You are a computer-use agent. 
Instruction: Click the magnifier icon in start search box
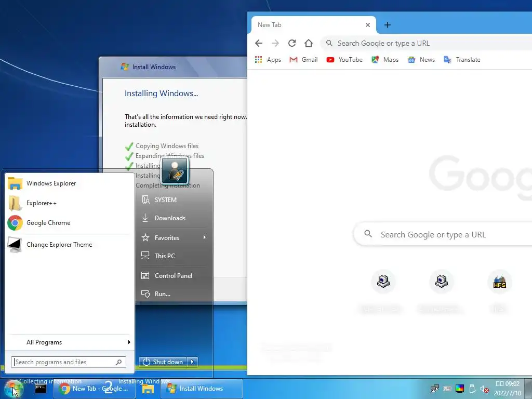coord(119,362)
